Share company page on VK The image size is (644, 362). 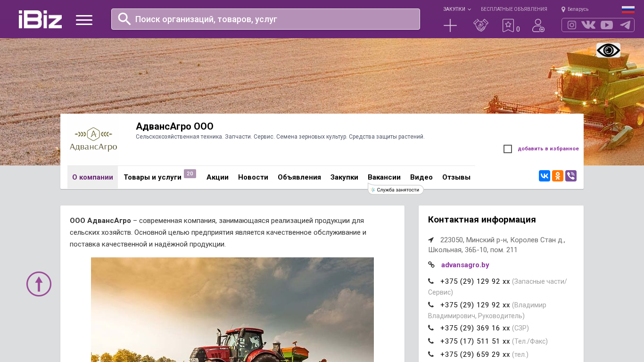[545, 176]
